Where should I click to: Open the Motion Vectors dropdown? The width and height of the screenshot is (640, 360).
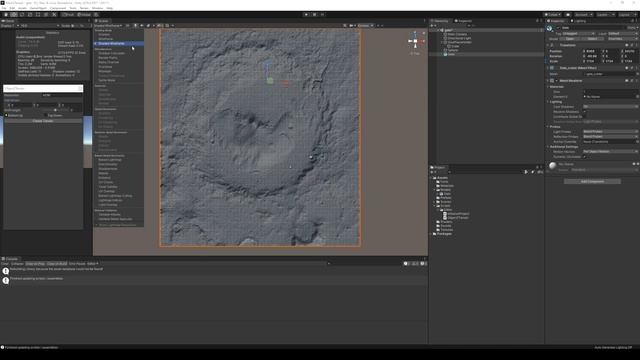[x=610, y=151]
